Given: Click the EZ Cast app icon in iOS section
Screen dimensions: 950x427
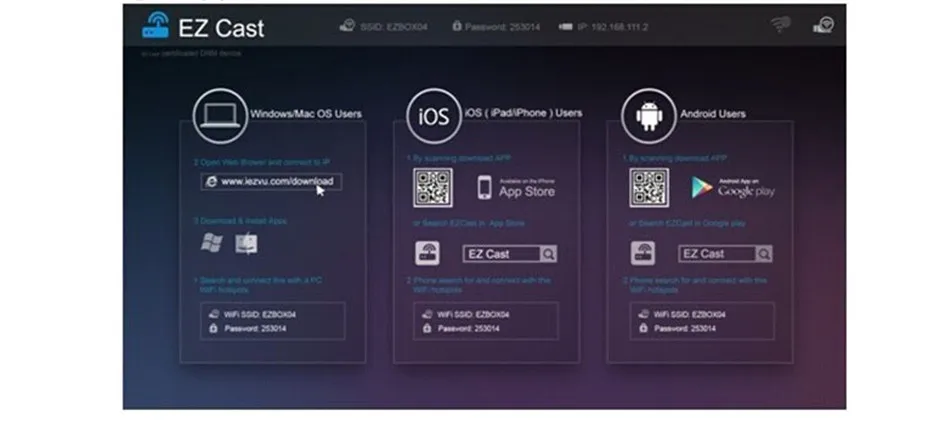Looking at the screenshot, I should point(428,253).
